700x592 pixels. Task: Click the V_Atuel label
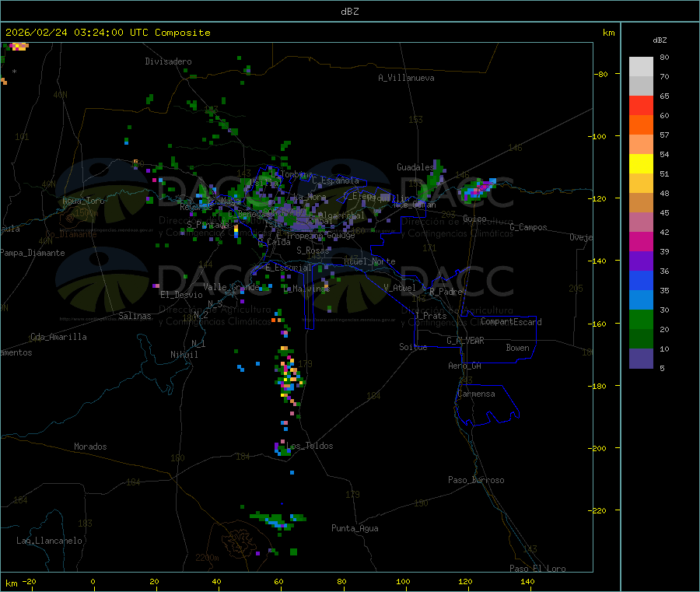(400, 288)
